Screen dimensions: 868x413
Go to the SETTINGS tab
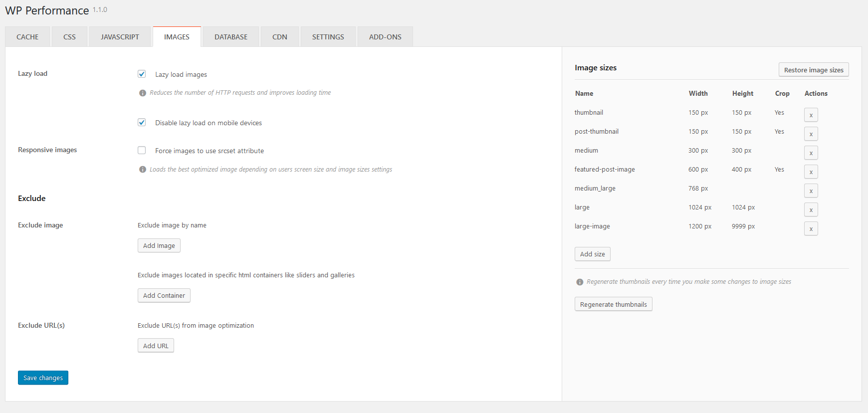click(x=328, y=37)
